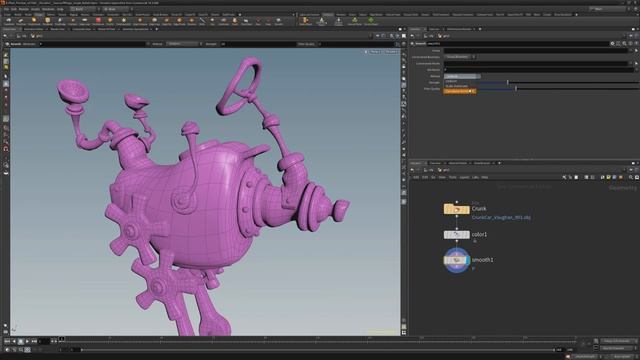Open the network editor's Tools menu
Image resolution: width=640 pixels, height=360 pixels.
point(453,177)
